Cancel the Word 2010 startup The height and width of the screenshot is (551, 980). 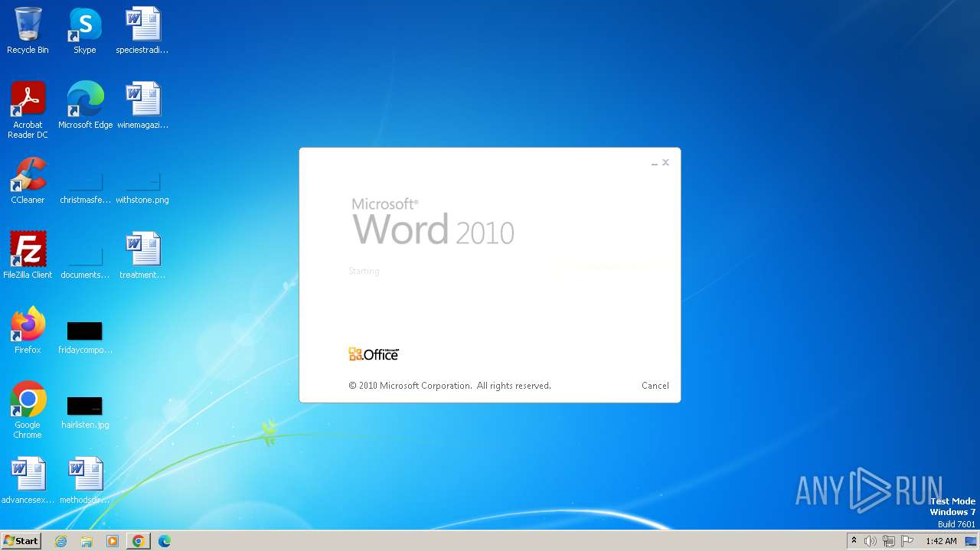655,386
